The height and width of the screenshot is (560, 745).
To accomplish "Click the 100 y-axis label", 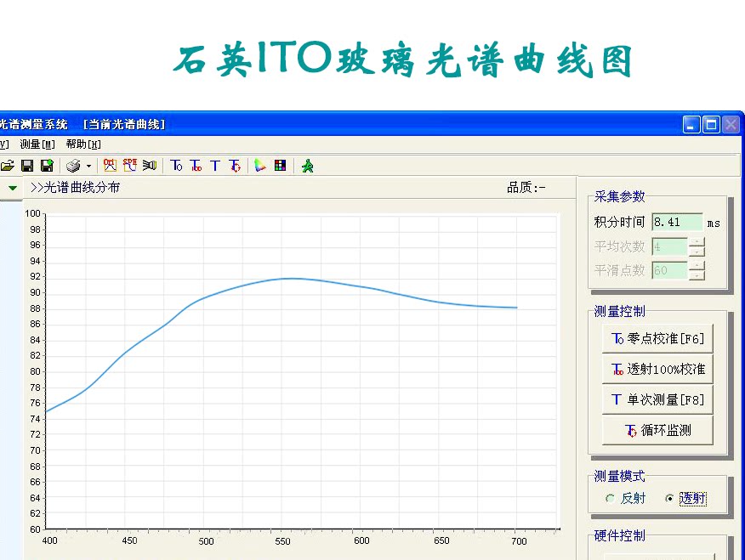I will click(x=33, y=213).
